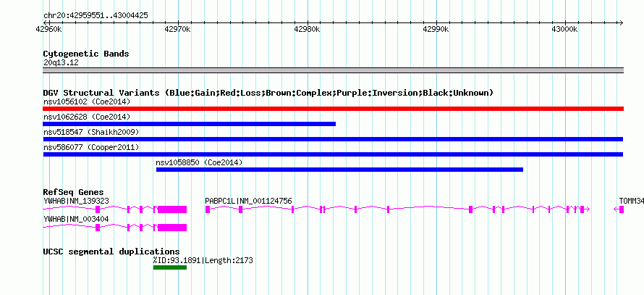Click the 42980k ruler tick label

pos(308,30)
